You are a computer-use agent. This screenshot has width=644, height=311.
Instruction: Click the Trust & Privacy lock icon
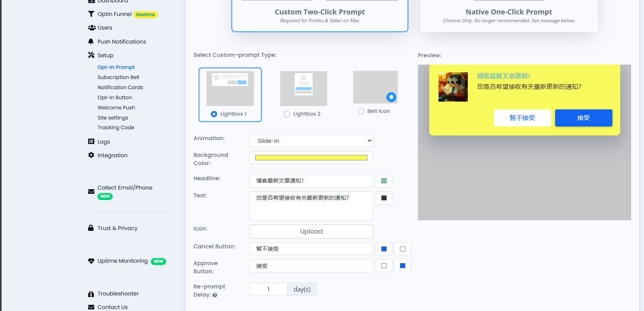tap(91, 228)
